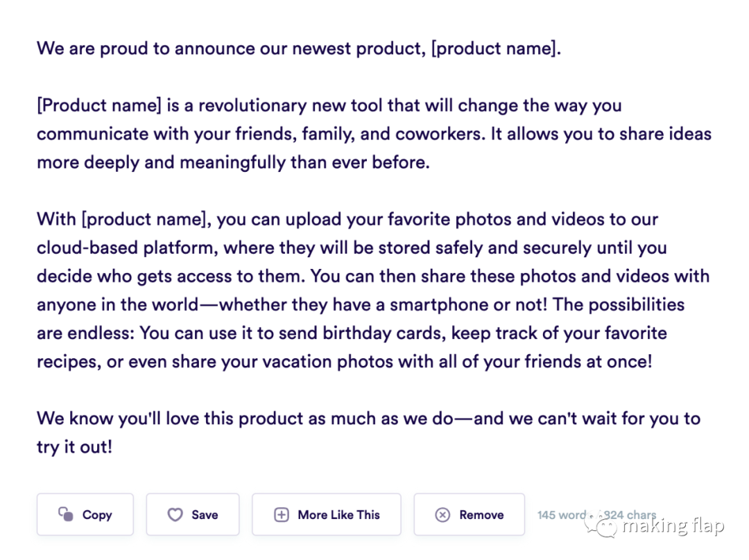This screenshot has width=749, height=560.
Task: Click the 'cloud-based platform' phrase
Action: coord(128,248)
